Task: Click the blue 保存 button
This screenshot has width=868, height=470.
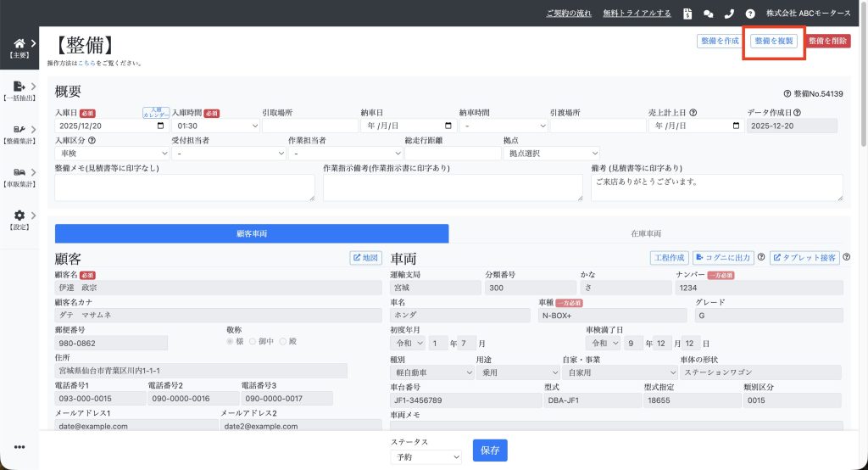Action: coord(490,450)
